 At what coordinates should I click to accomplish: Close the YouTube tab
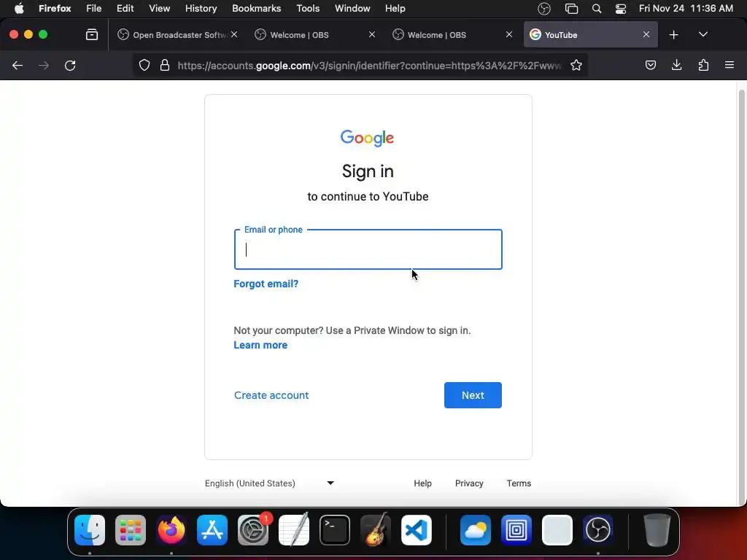[646, 34]
